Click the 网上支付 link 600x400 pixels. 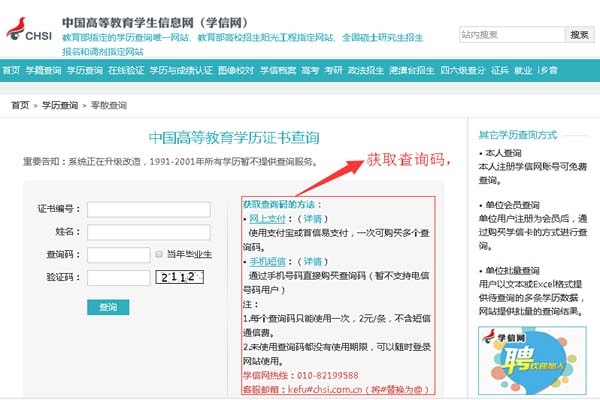pos(267,217)
